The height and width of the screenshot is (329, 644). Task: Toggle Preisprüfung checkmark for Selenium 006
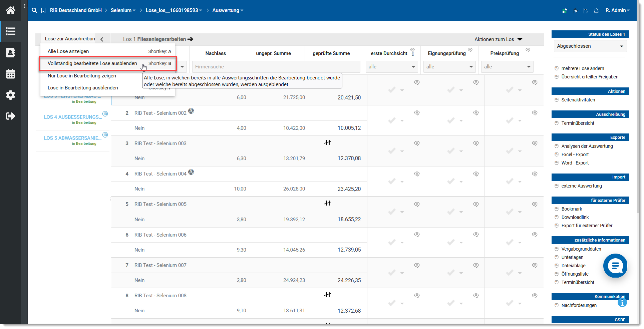click(510, 242)
